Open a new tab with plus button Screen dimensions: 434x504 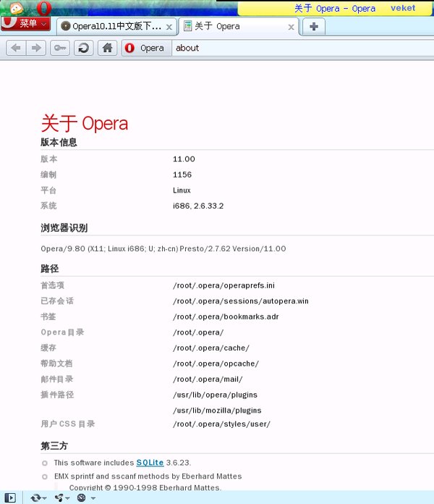coord(313,27)
